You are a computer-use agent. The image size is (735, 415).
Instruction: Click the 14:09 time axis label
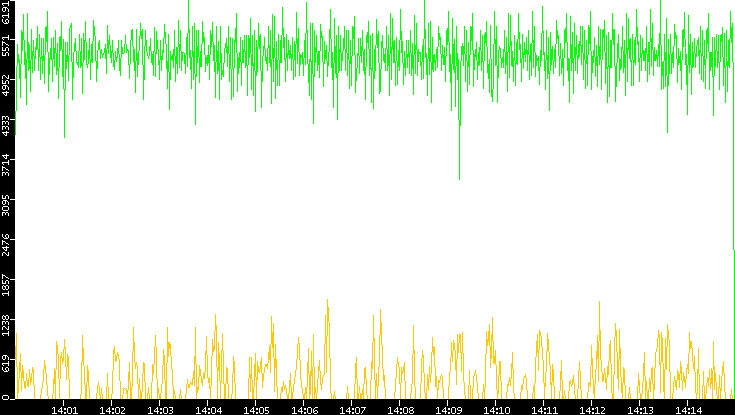tap(448, 411)
